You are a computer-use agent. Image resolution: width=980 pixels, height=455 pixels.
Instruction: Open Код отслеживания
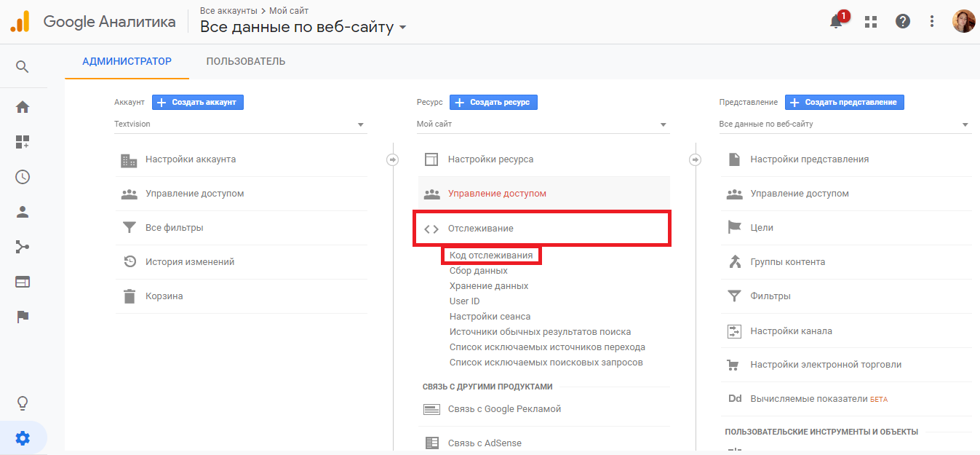pyautogui.click(x=491, y=256)
